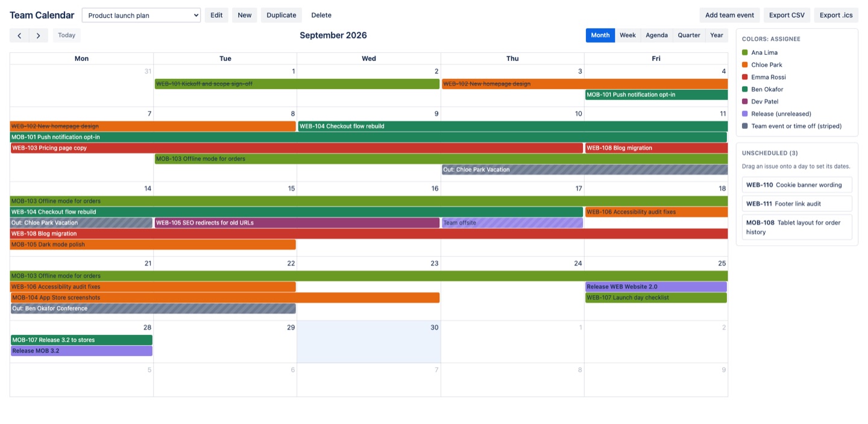Jump to Today
Screen dimensions: 868x424
(67, 36)
